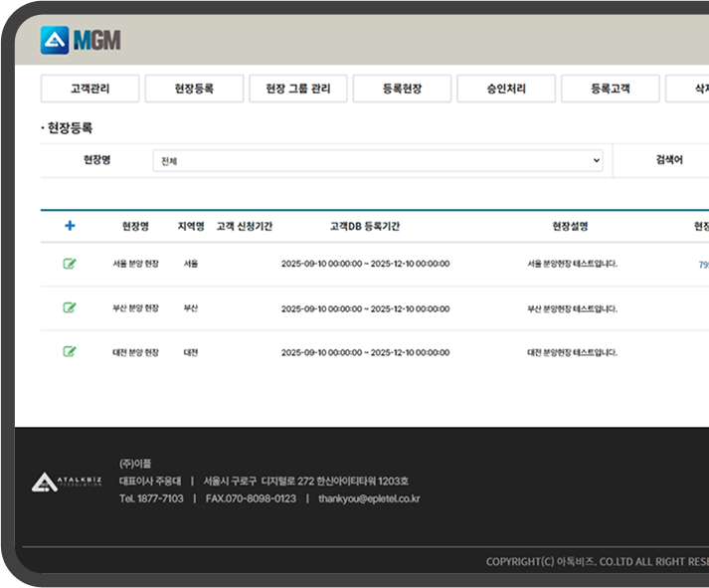
Task: Switch to the 등록현장 menu
Action: (402, 89)
